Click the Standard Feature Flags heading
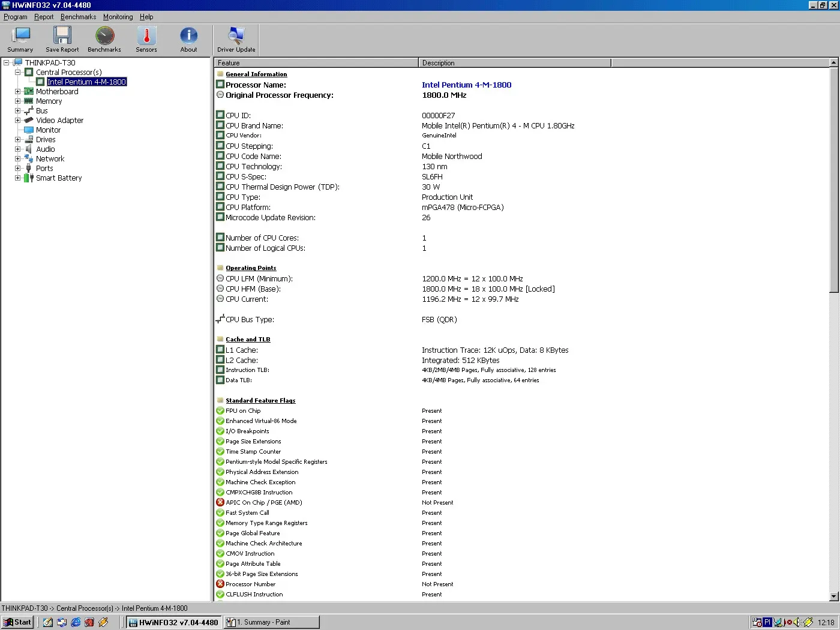The image size is (840, 630). click(260, 401)
